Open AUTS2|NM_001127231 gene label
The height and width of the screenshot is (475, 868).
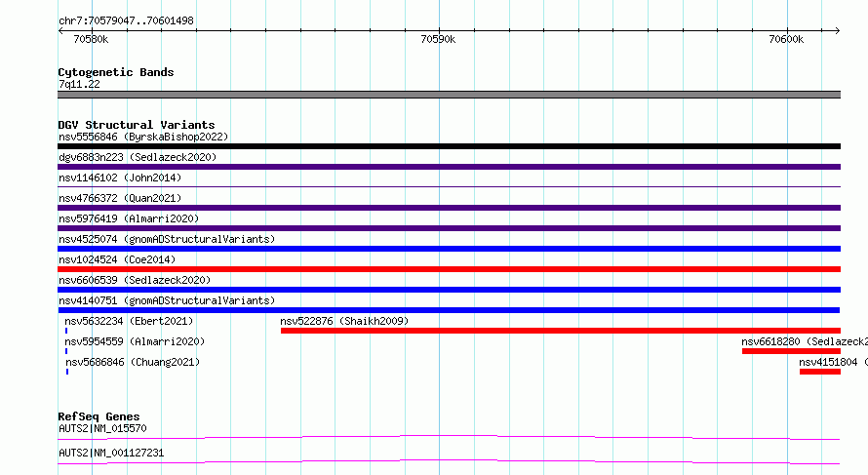pos(111,453)
